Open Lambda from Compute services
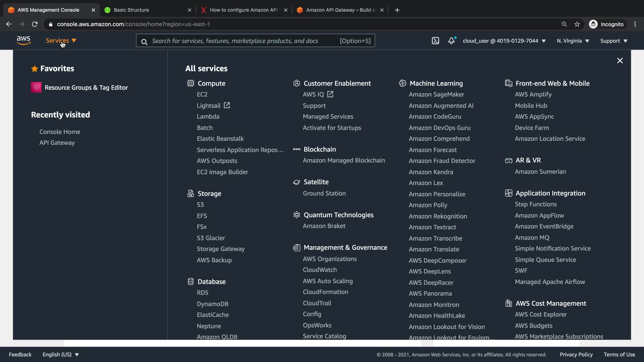 point(208,117)
